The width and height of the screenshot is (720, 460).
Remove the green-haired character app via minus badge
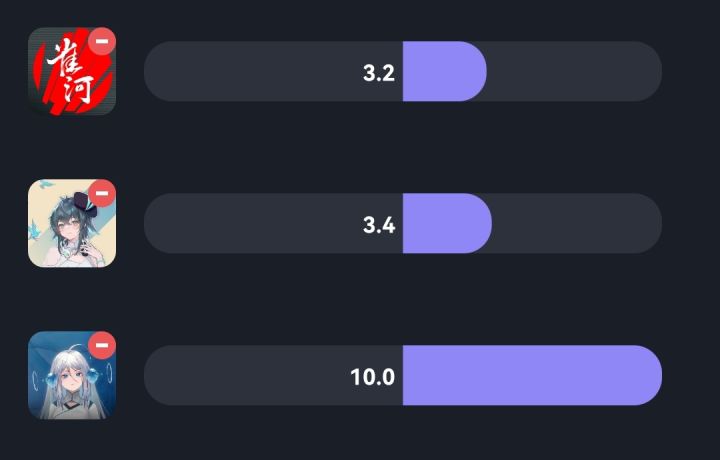tap(102, 193)
